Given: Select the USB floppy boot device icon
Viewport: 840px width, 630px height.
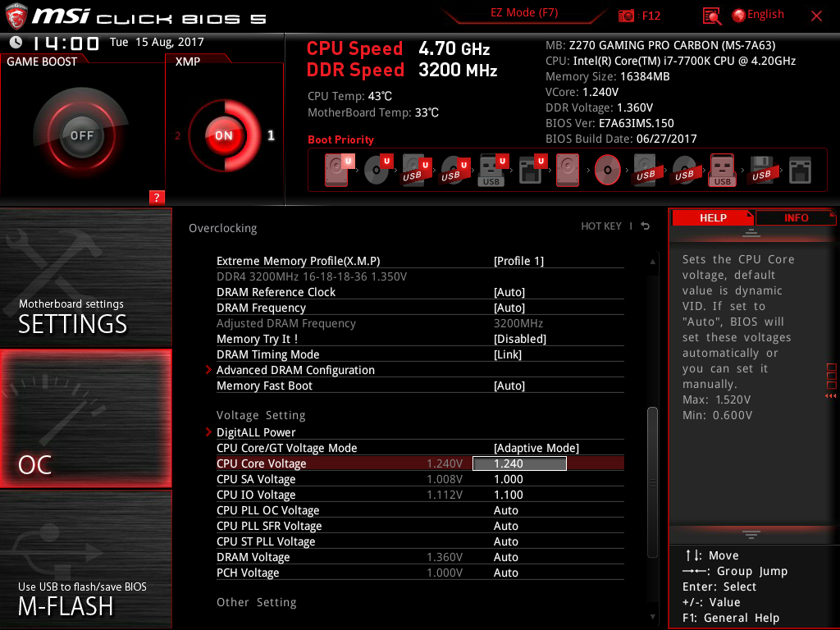Looking at the screenshot, I should [x=761, y=170].
